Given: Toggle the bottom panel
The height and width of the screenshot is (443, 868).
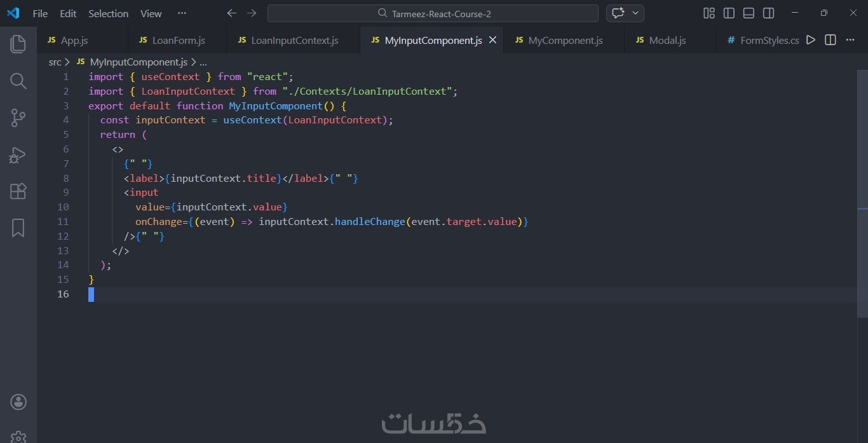Looking at the screenshot, I should [749, 13].
